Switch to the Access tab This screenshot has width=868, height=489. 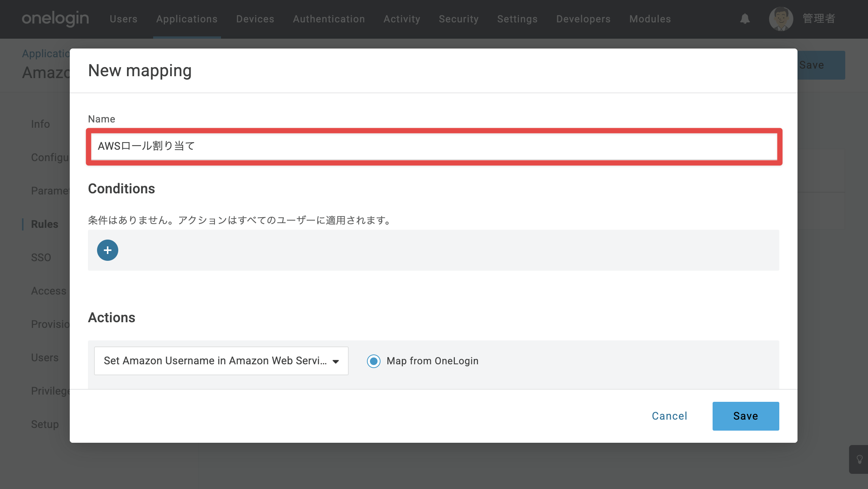pos(49,291)
